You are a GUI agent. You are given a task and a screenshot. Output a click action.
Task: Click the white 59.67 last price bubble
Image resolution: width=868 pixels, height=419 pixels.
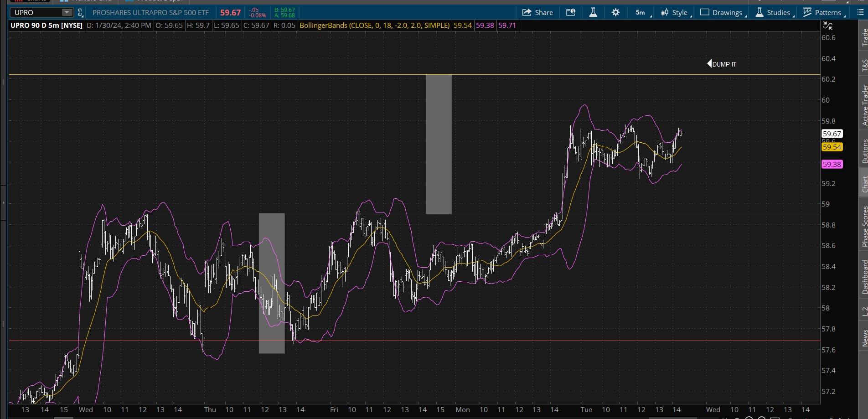click(x=832, y=134)
